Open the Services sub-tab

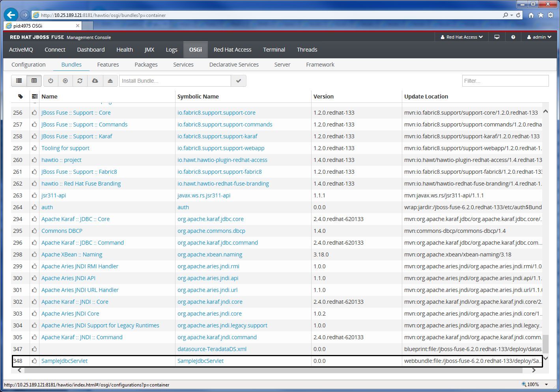[183, 65]
